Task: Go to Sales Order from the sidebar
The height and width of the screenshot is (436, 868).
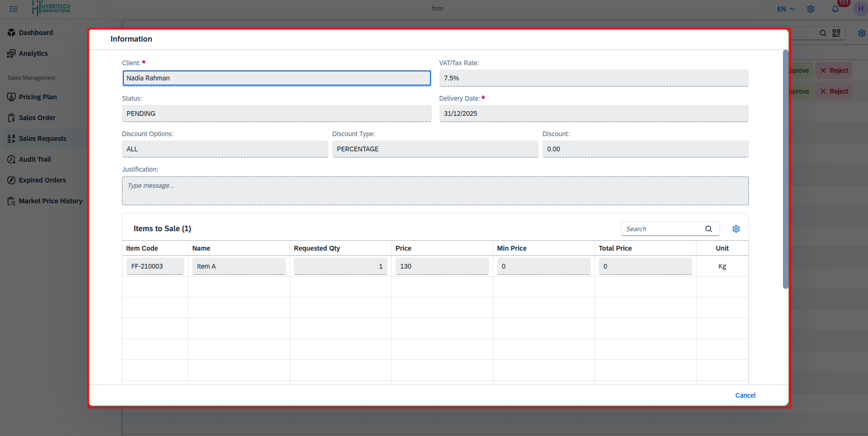Action: pos(37,117)
